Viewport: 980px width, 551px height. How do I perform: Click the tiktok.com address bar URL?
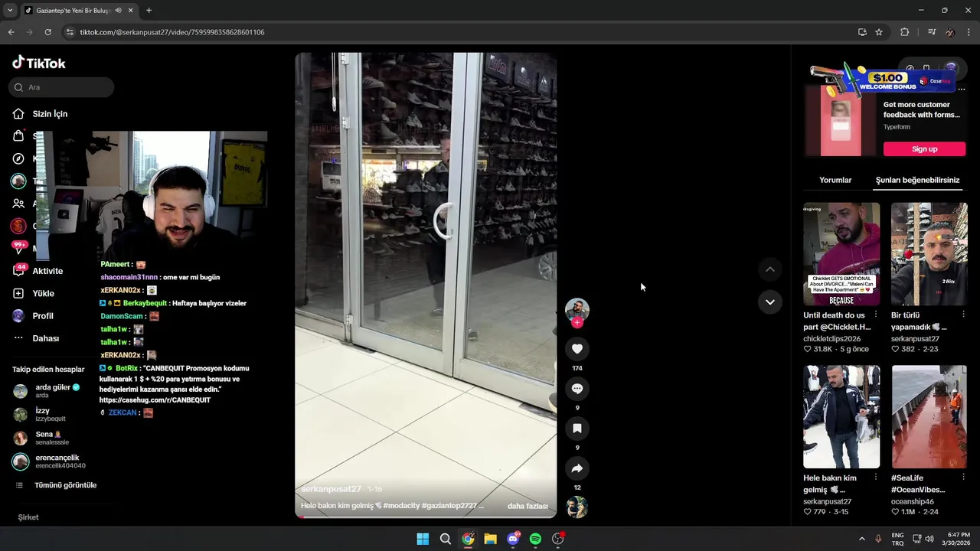pyautogui.click(x=172, y=32)
